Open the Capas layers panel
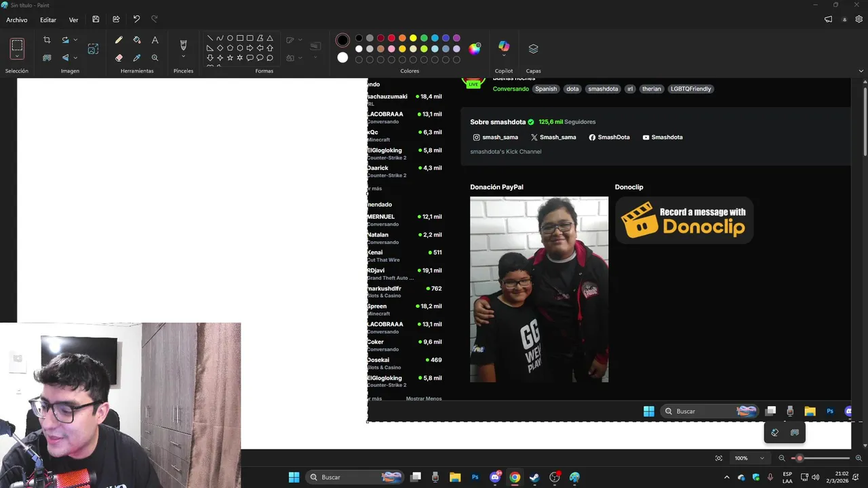This screenshot has height=488, width=868. pos(533,49)
